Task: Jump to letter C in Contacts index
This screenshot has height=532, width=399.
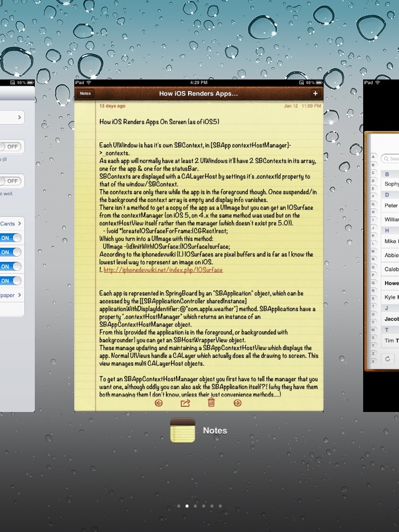Action: [373, 172]
